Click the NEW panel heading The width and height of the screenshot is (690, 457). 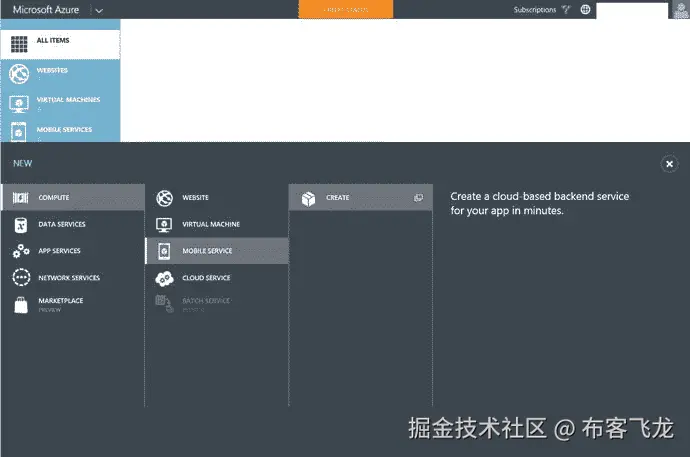(22, 163)
